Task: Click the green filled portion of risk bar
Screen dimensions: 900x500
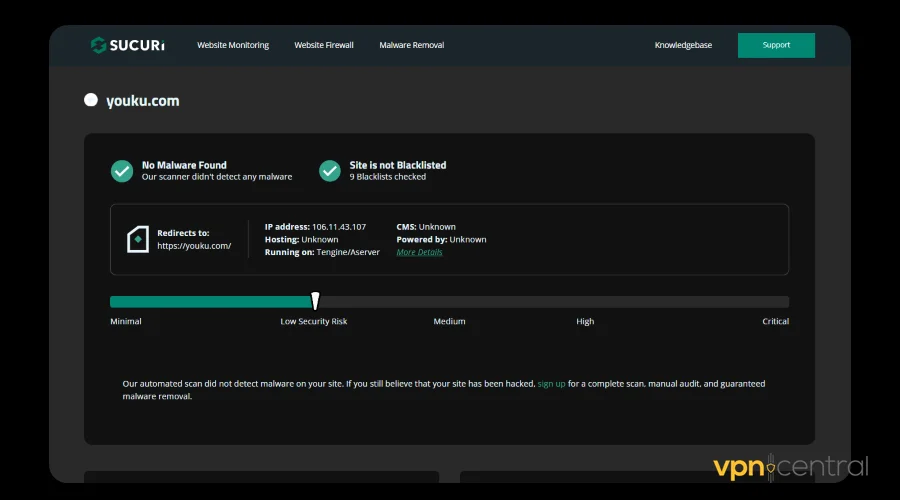Action: click(210, 301)
